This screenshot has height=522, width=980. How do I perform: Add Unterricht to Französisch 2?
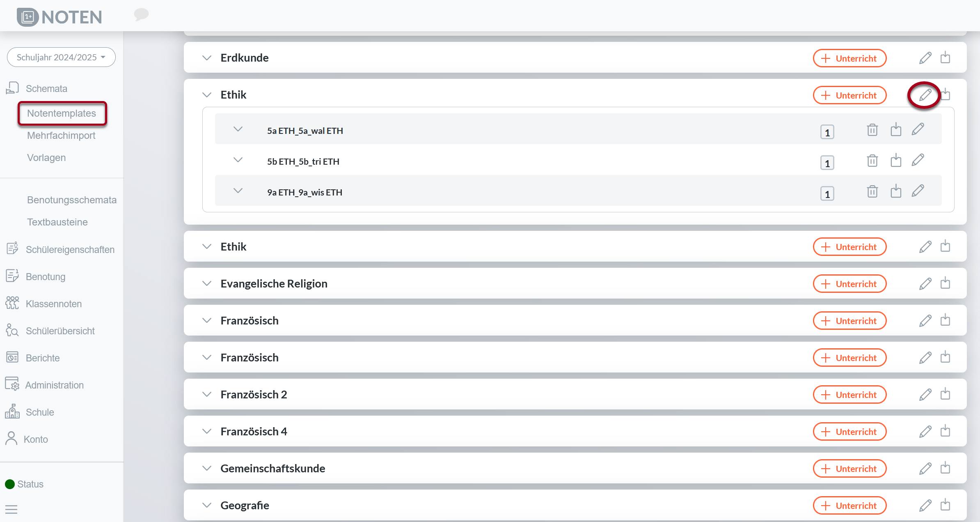[849, 395]
